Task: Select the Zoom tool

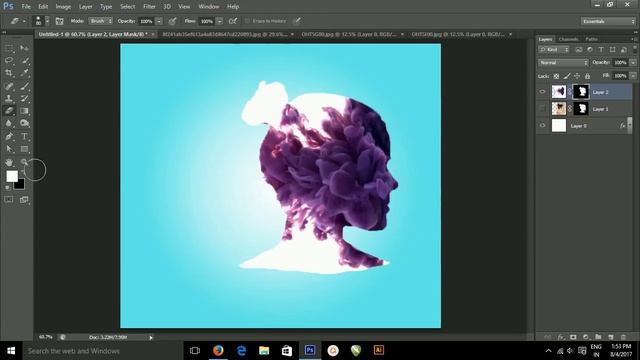Action: click(24, 162)
